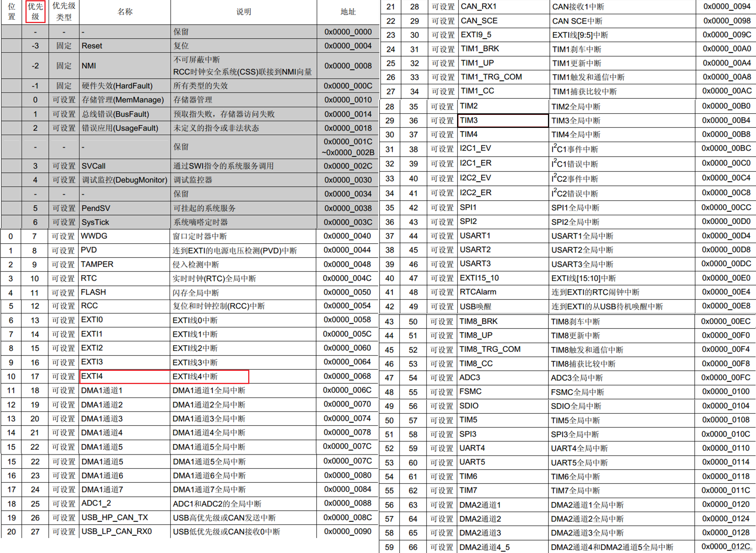Click "总线错误(BusFault)" cell
The height and width of the screenshot is (553, 756).
125,114
